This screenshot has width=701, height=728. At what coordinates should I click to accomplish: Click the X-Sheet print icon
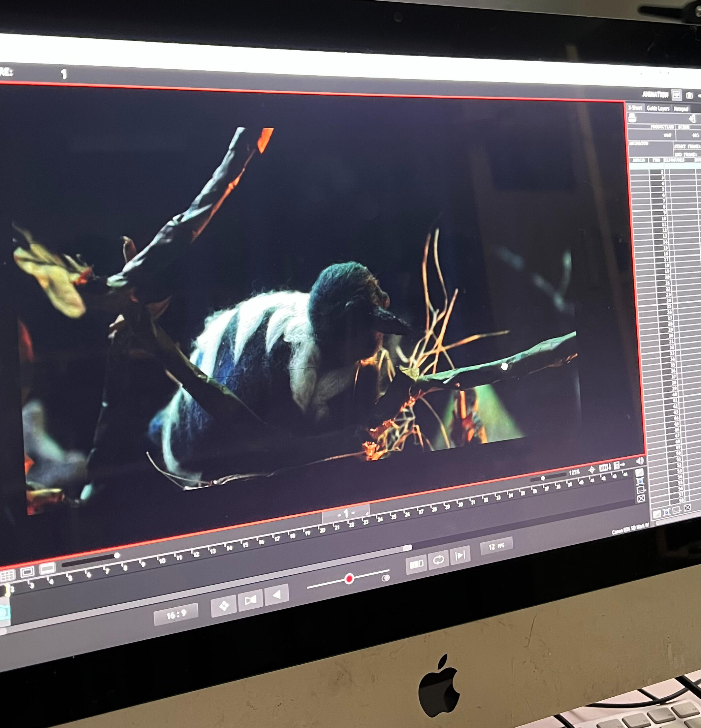coord(632,118)
